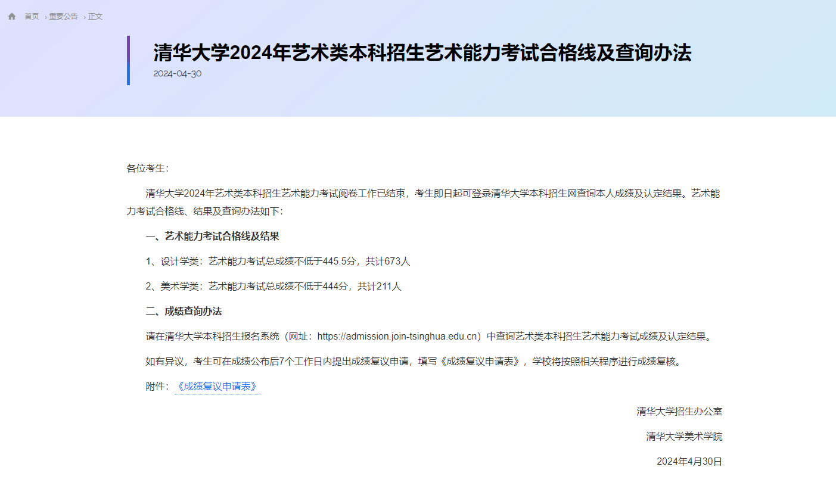Click the admission.join-tsinghua.edu.cn URL text

pyautogui.click(x=398, y=337)
